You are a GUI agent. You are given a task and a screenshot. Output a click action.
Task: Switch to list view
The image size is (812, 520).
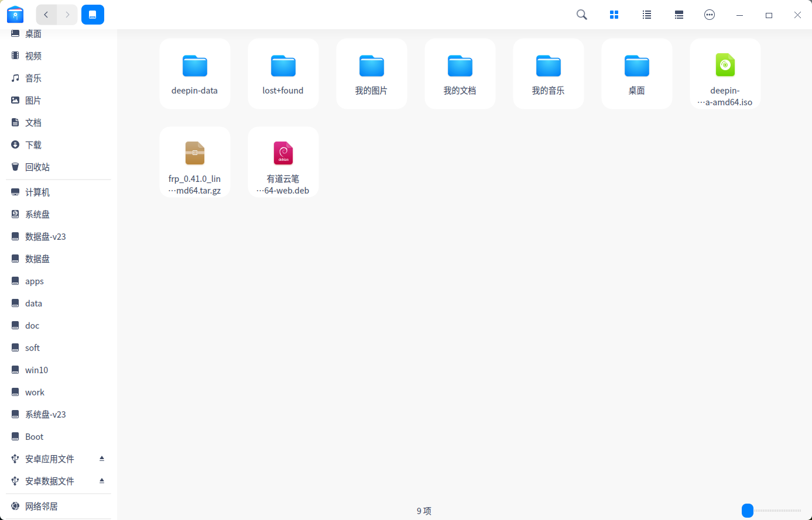click(x=647, y=15)
